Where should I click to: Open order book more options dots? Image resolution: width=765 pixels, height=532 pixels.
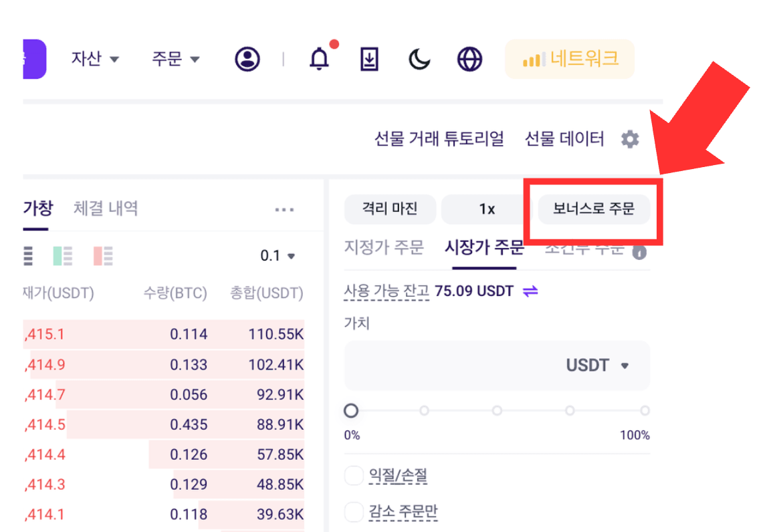pyautogui.click(x=284, y=210)
